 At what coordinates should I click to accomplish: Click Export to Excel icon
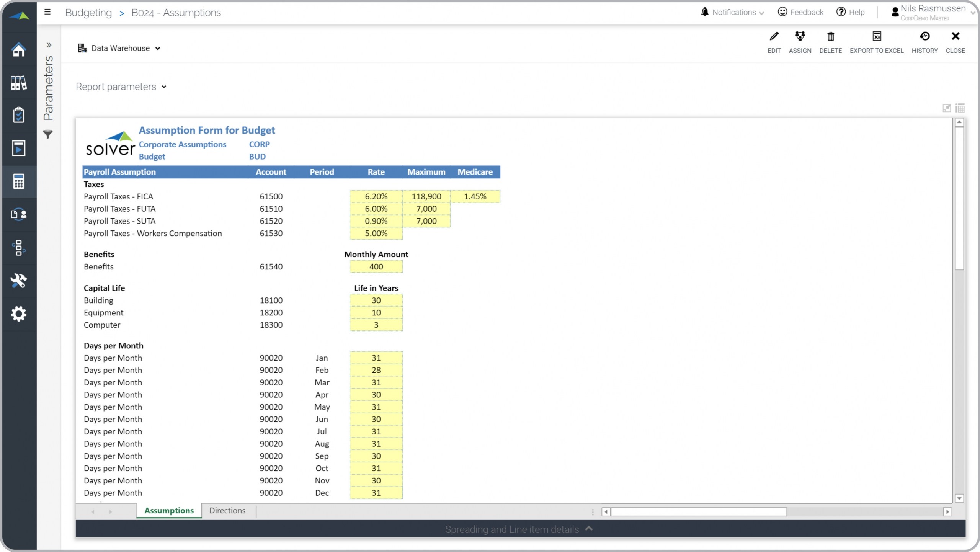[x=876, y=37]
